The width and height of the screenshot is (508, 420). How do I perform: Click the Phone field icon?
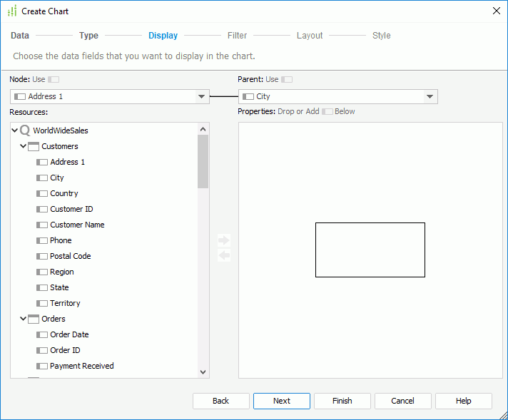click(x=42, y=240)
